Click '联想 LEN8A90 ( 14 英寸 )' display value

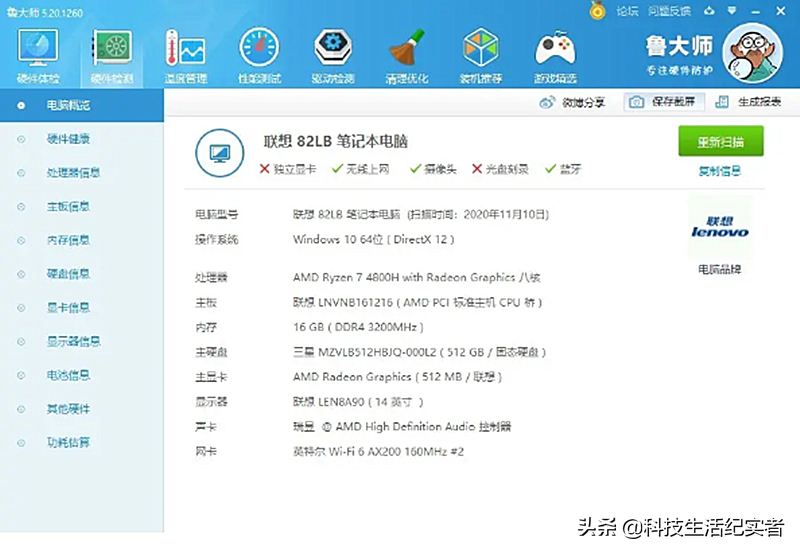(x=358, y=402)
